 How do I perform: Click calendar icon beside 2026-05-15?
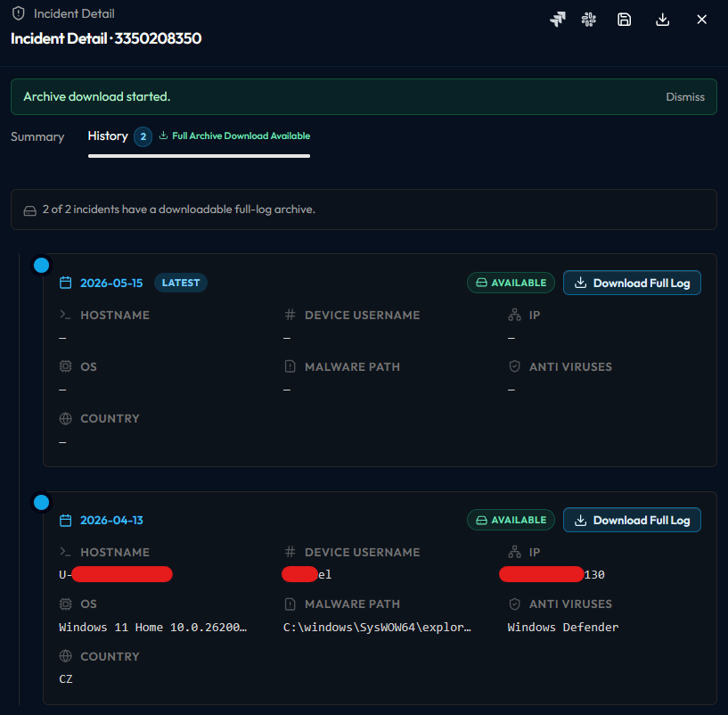tap(65, 283)
